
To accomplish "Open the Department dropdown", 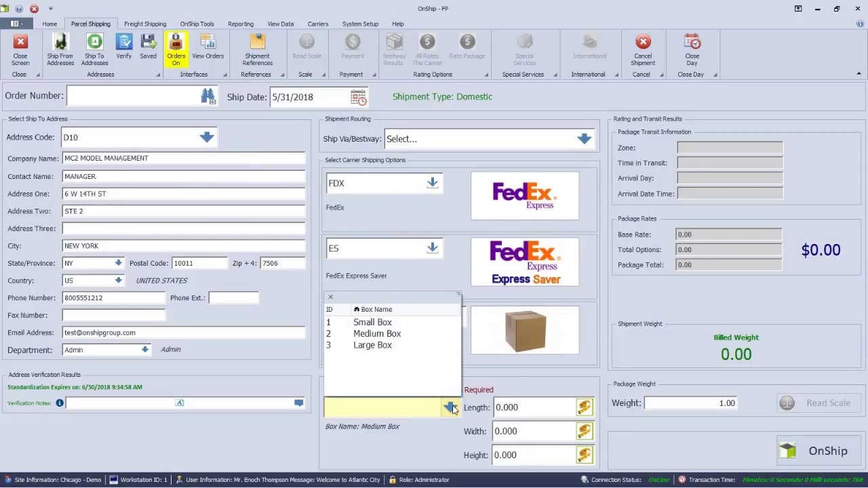I will [144, 350].
